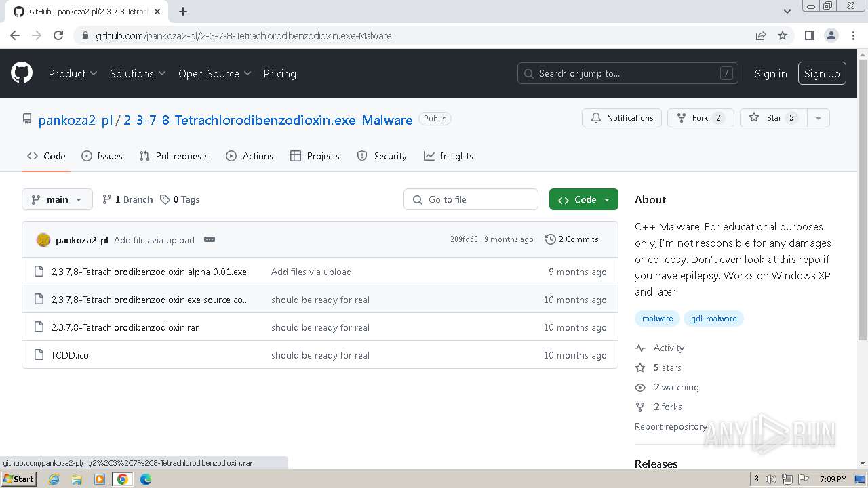Image resolution: width=868 pixels, height=488 pixels.
Task: Switch to the Projects tab
Action: pyautogui.click(x=315, y=156)
